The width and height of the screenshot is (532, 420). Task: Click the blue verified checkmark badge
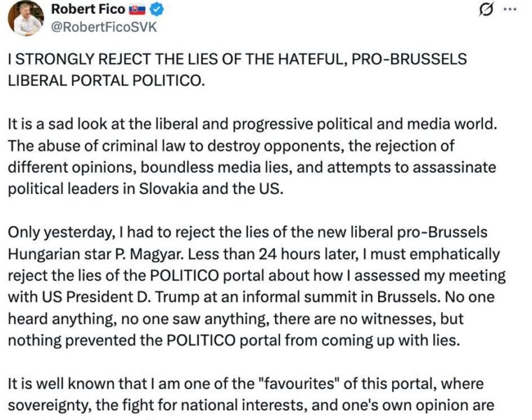[159, 10]
